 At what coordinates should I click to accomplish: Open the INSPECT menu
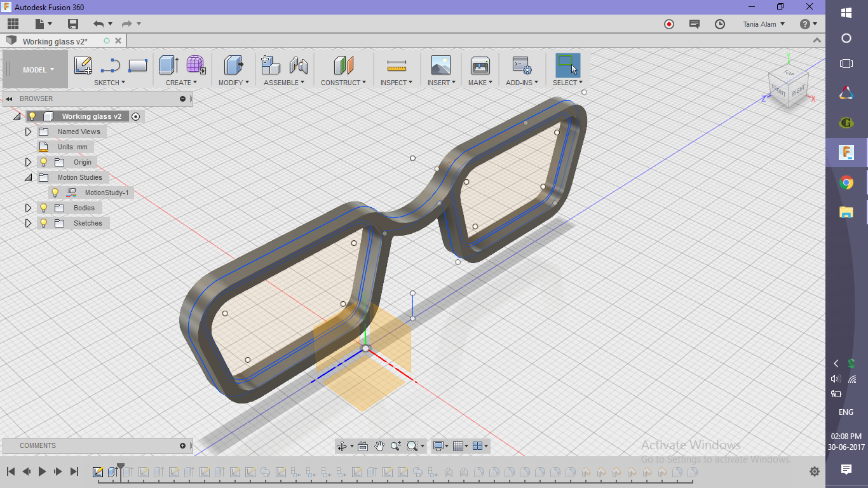tap(397, 83)
